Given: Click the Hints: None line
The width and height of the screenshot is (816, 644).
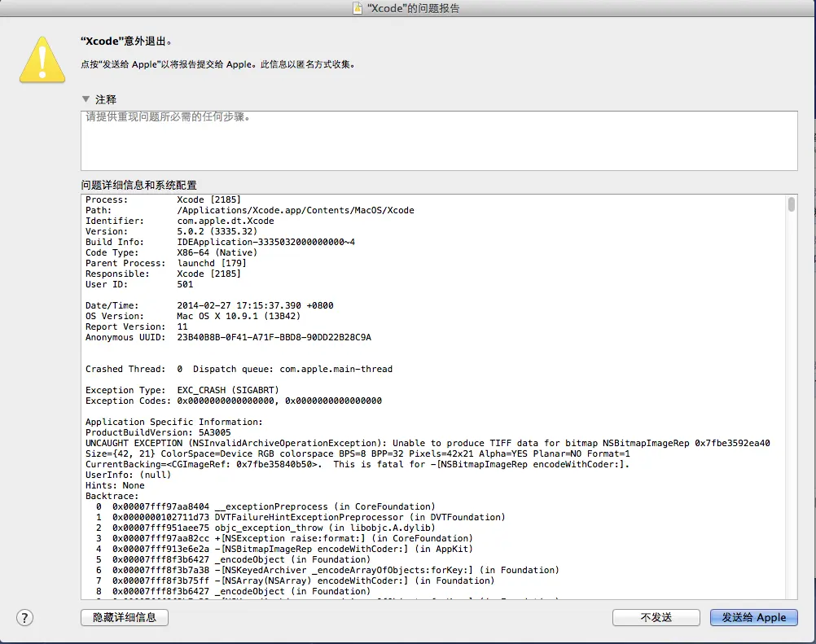Looking at the screenshot, I should pyautogui.click(x=115, y=485).
